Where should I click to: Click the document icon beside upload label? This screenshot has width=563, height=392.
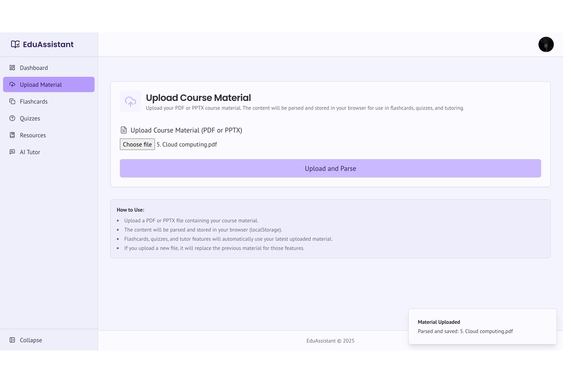click(x=124, y=130)
